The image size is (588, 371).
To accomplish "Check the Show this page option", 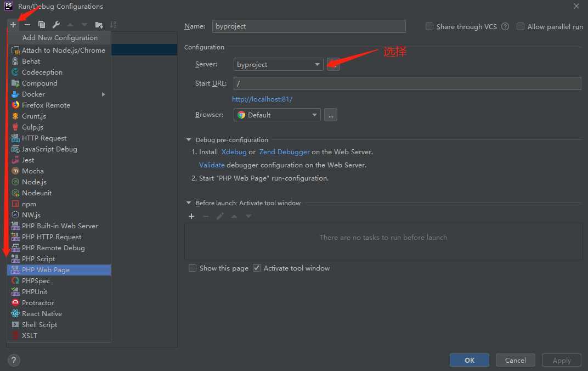I will click(x=193, y=268).
